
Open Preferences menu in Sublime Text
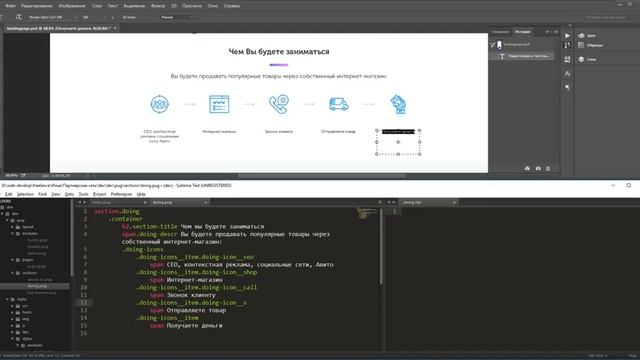[x=121, y=194]
